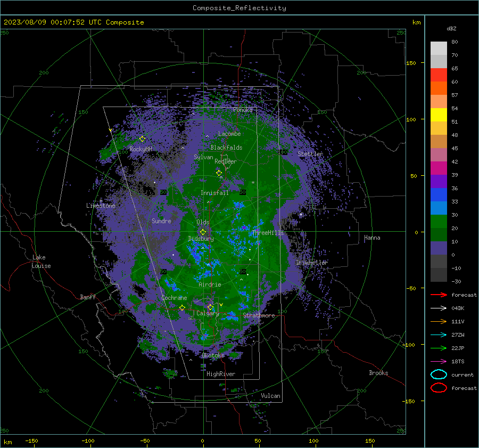Click the RedDeer city label
The width and height of the screenshot is (479, 448).
pyautogui.click(x=226, y=161)
